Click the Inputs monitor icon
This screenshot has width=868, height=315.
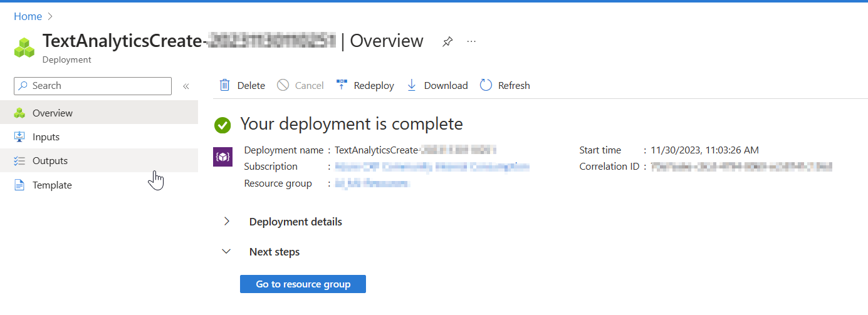tap(19, 137)
